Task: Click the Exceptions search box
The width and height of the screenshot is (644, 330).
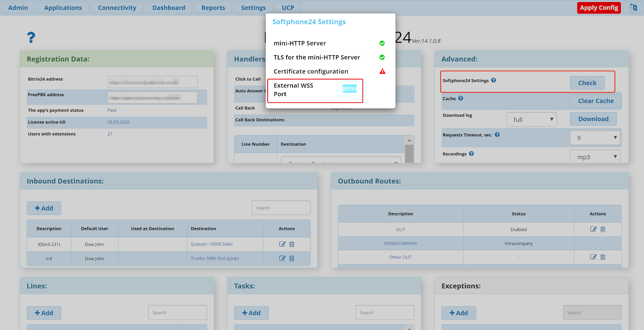Action: tap(592, 313)
